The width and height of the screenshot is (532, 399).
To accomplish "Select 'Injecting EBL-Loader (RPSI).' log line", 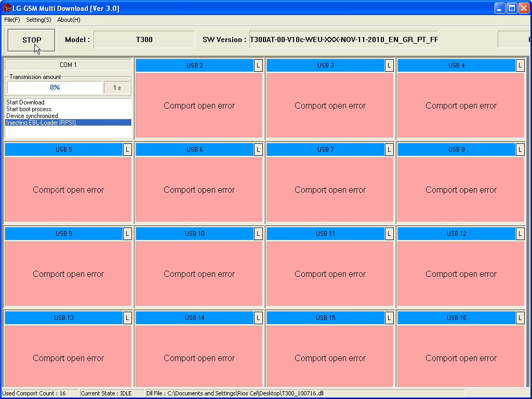I will (68, 123).
